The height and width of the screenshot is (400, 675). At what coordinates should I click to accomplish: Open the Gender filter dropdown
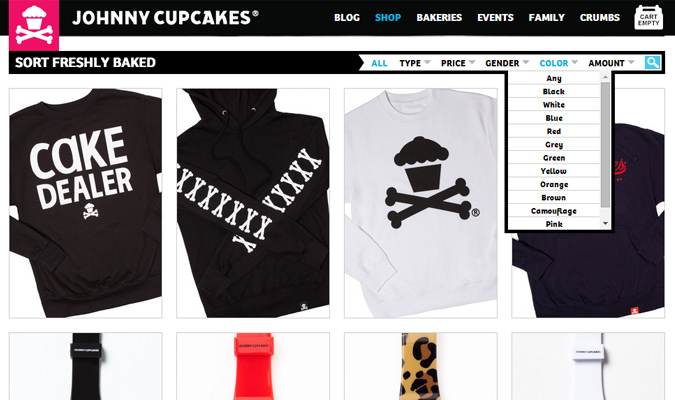pos(507,63)
